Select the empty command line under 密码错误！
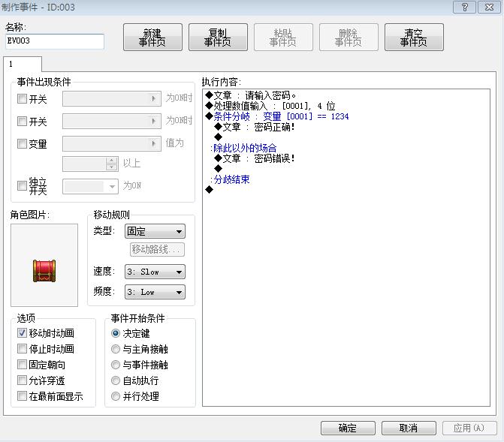The width and height of the screenshot is (504, 442). (x=219, y=169)
